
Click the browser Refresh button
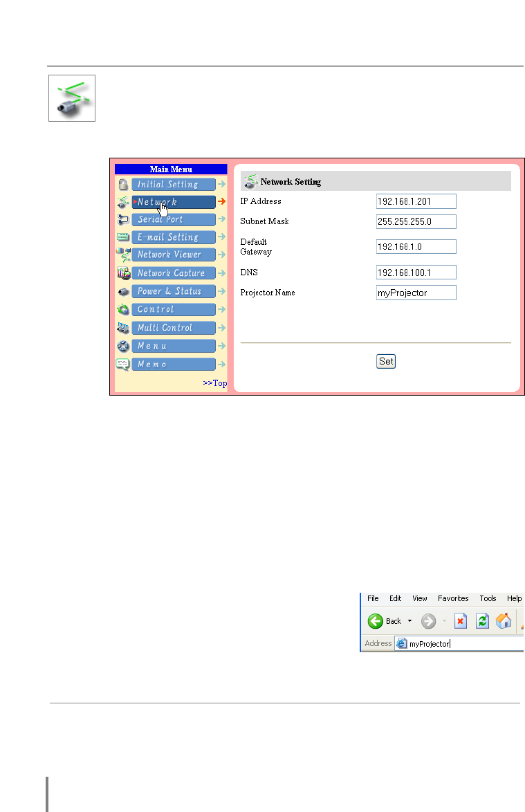pyautogui.click(x=482, y=621)
